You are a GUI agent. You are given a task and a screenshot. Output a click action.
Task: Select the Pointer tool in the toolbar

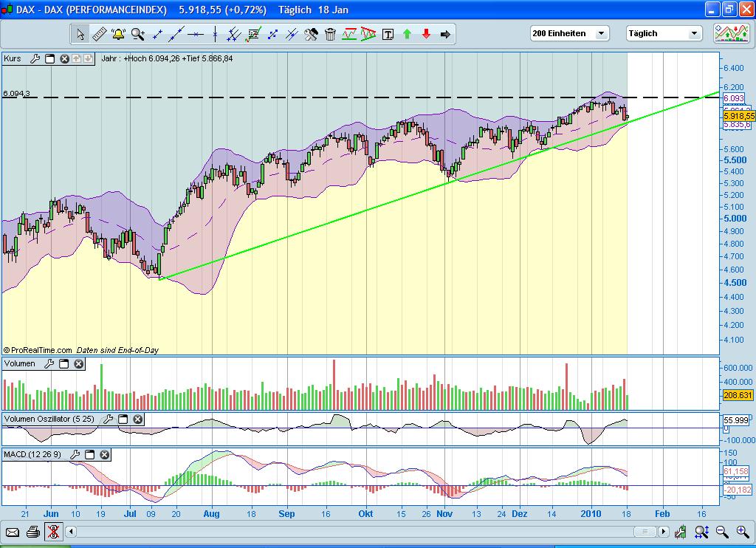point(79,33)
